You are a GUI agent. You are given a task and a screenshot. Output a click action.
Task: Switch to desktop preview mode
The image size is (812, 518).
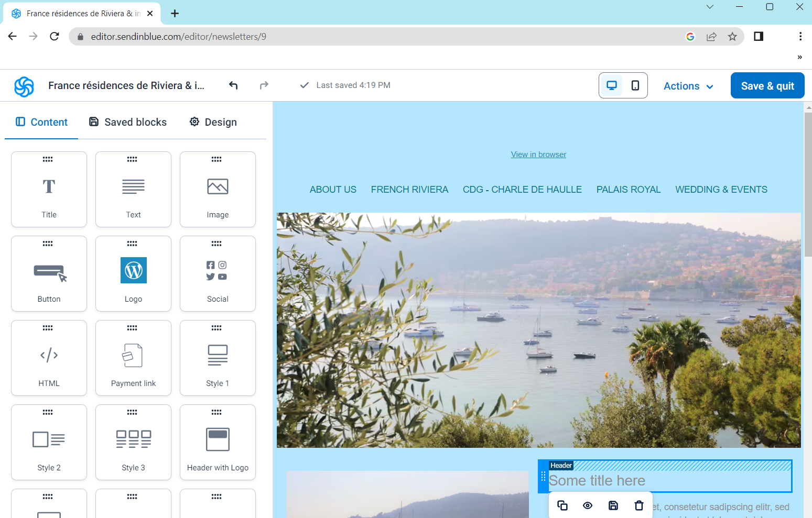611,85
